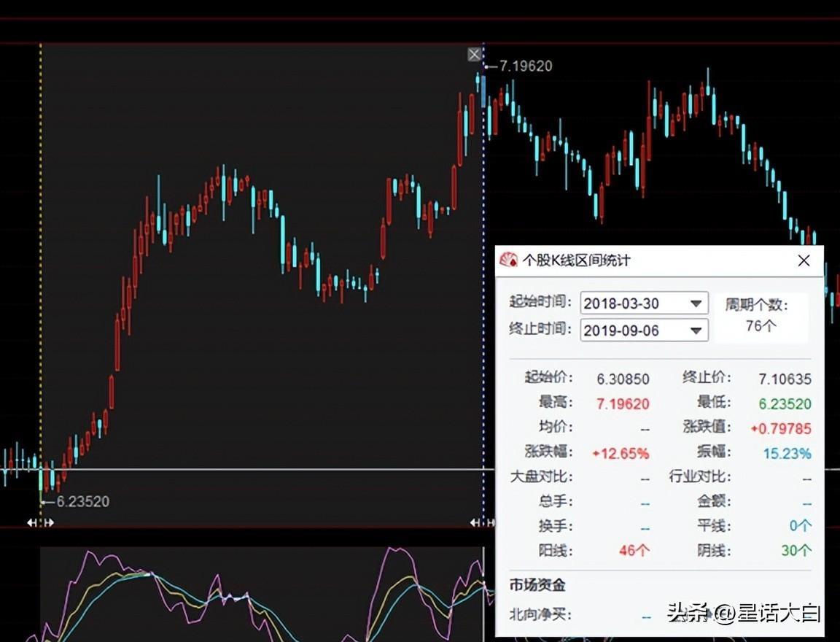Close the K-line interval statistics dialog
This screenshot has height=642, width=840.
click(x=804, y=260)
